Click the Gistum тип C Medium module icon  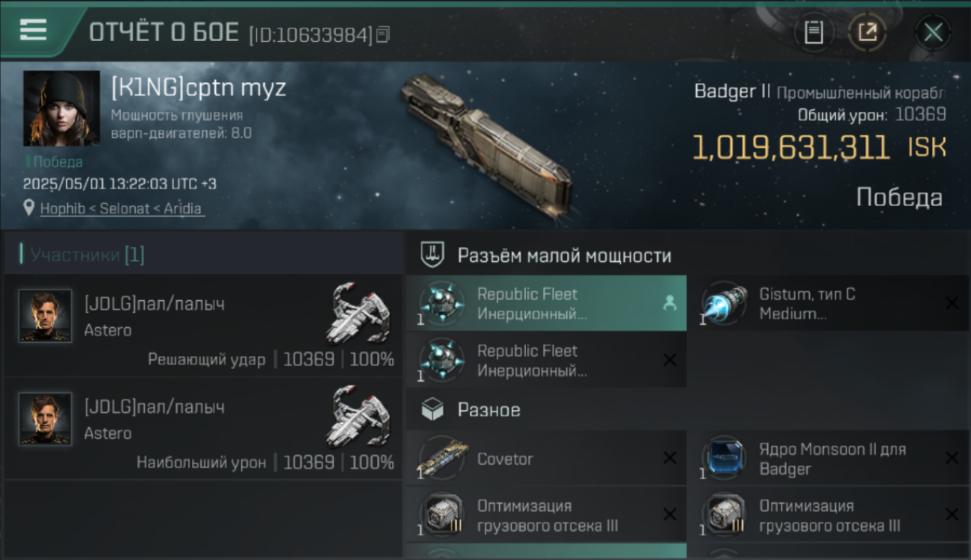coord(724,303)
